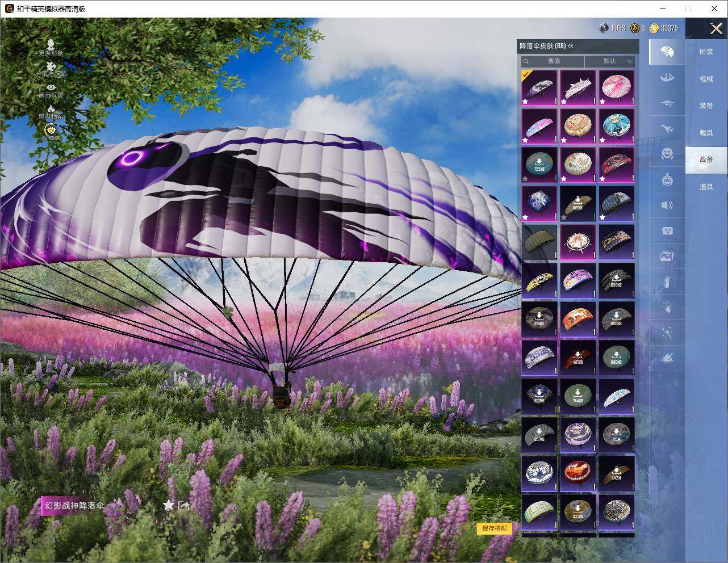Download the 722KB teal parachute skin

point(539,165)
